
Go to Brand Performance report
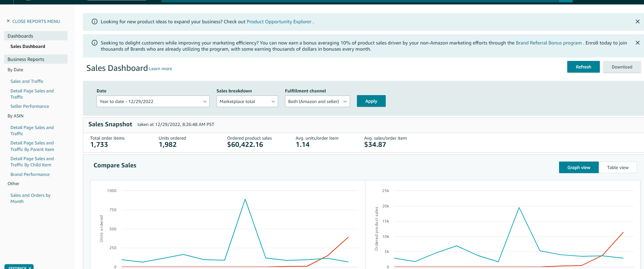[x=30, y=174]
